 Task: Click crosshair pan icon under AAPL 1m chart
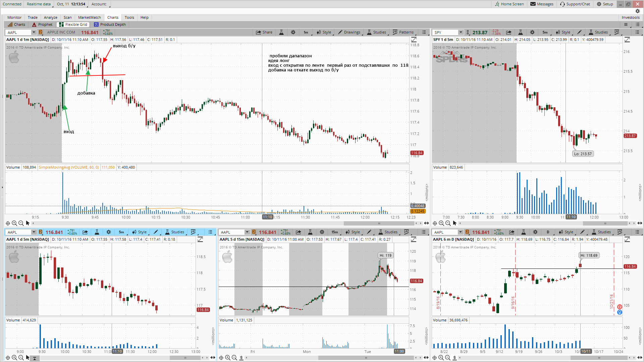[x=8, y=223]
